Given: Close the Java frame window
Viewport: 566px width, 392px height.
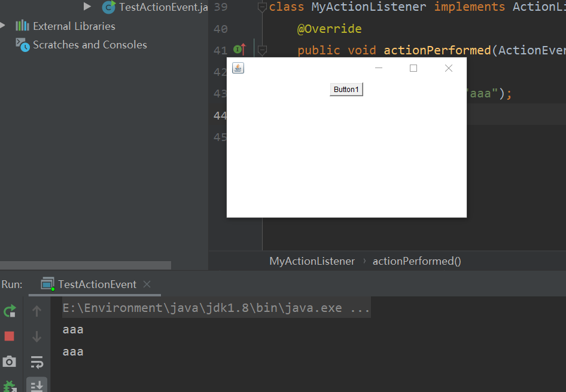Looking at the screenshot, I should [x=449, y=68].
